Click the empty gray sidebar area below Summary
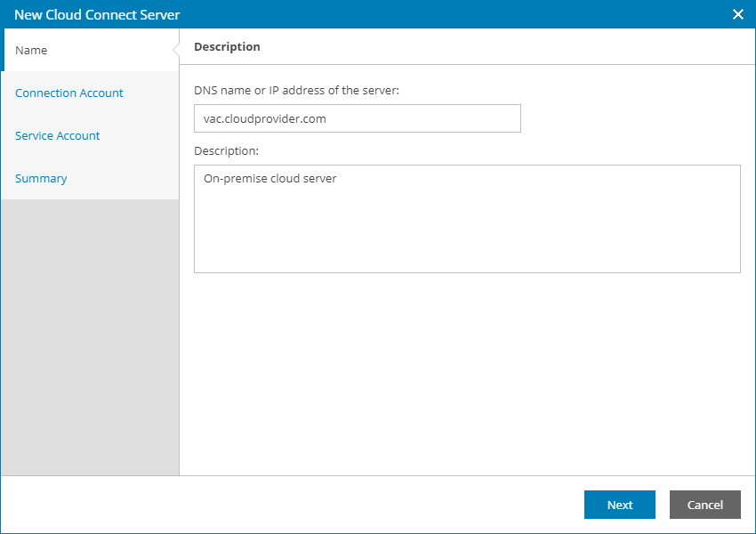This screenshot has width=756, height=534. (x=89, y=338)
